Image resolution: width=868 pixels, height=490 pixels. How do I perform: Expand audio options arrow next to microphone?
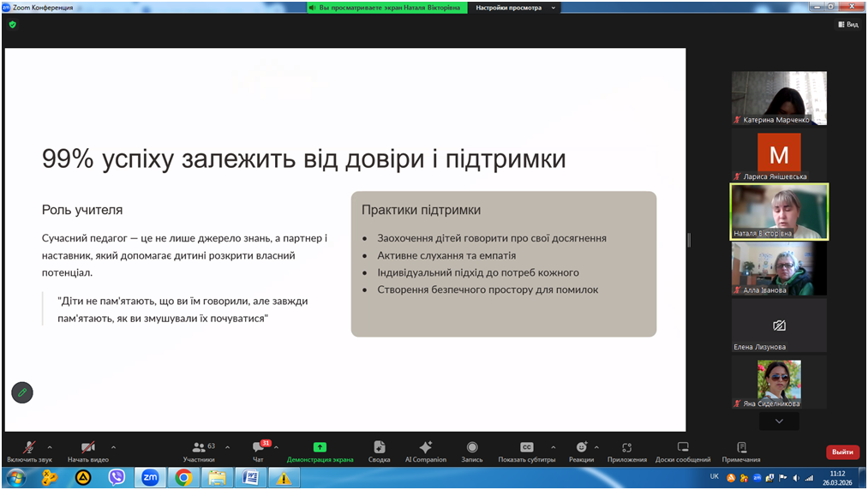(50, 447)
